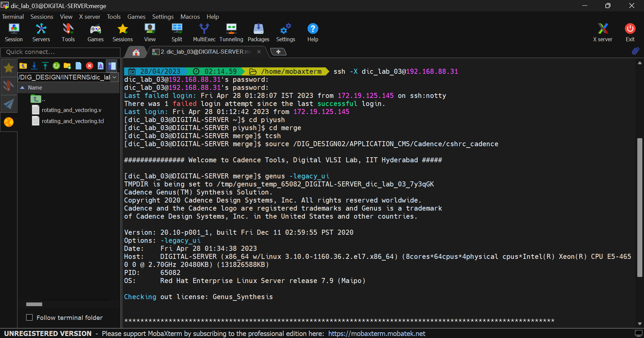Launch MultiExec mode
The height and width of the screenshot is (338, 644).
point(204,32)
